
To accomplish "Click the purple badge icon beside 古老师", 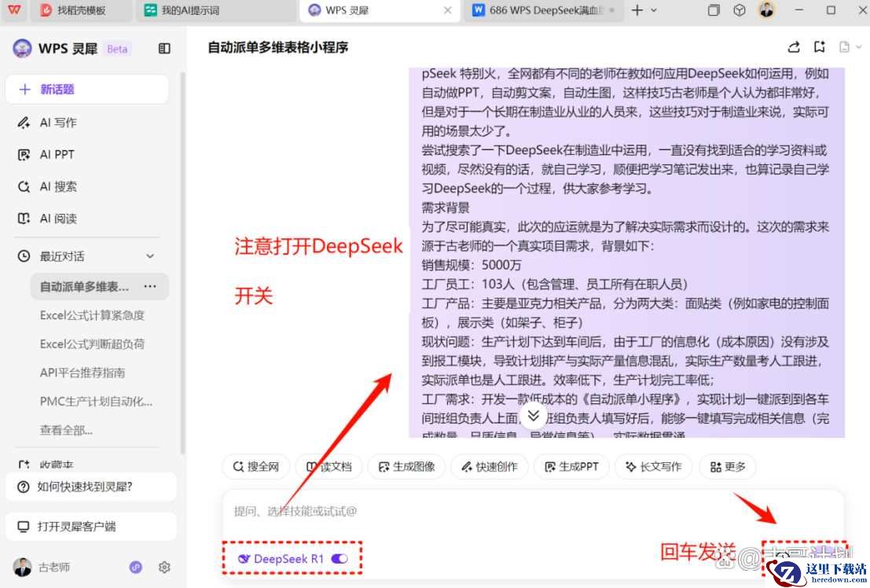I will [x=135, y=568].
